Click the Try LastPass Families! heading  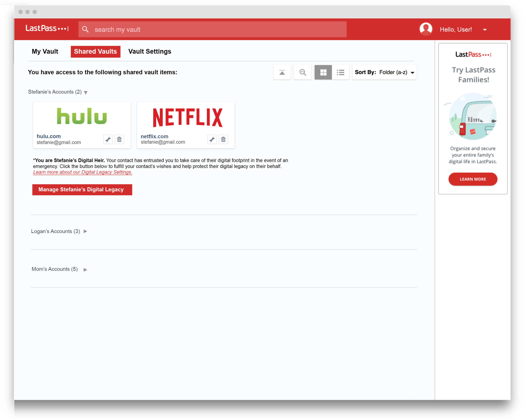pyautogui.click(x=473, y=75)
